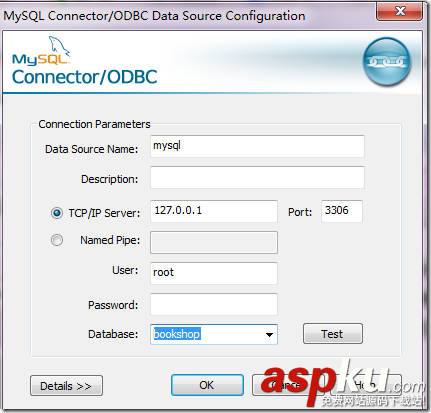The height and width of the screenshot is (413, 431).
Task: Click the Connection Parameters group label
Action: point(94,124)
